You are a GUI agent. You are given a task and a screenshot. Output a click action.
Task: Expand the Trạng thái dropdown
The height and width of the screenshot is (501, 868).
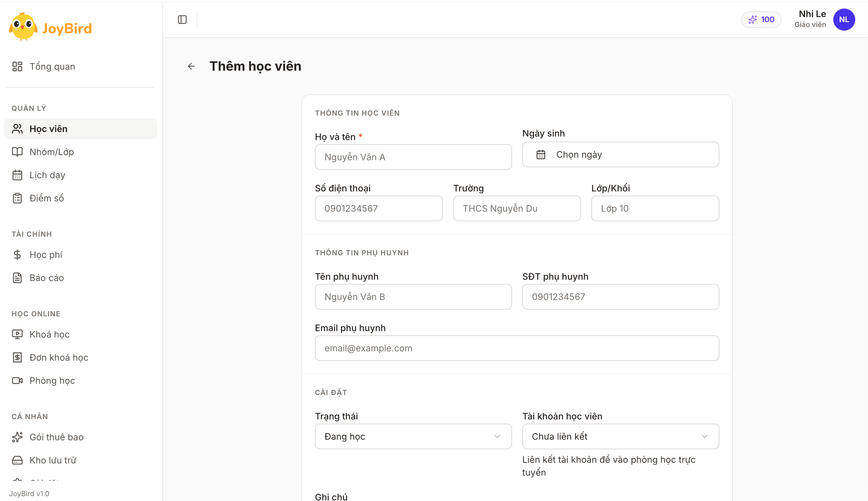pos(413,436)
